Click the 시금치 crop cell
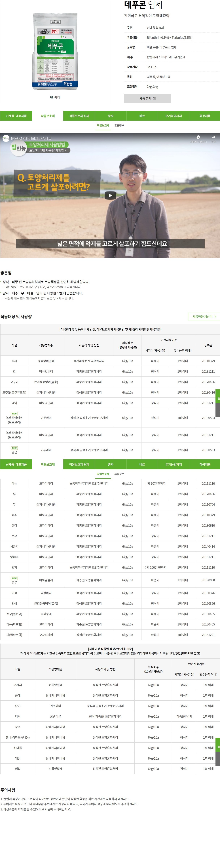The image size is (220, 868). click(14, 547)
